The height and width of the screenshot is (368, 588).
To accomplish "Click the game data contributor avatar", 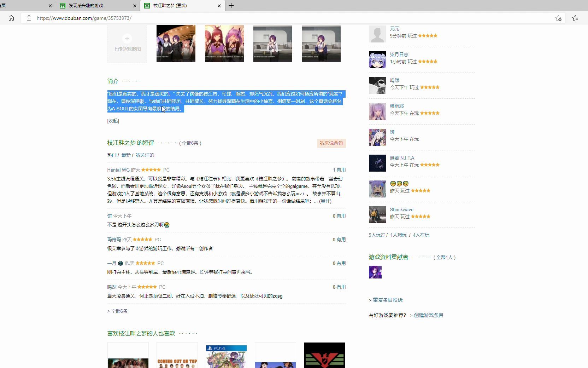I will click(x=375, y=272).
